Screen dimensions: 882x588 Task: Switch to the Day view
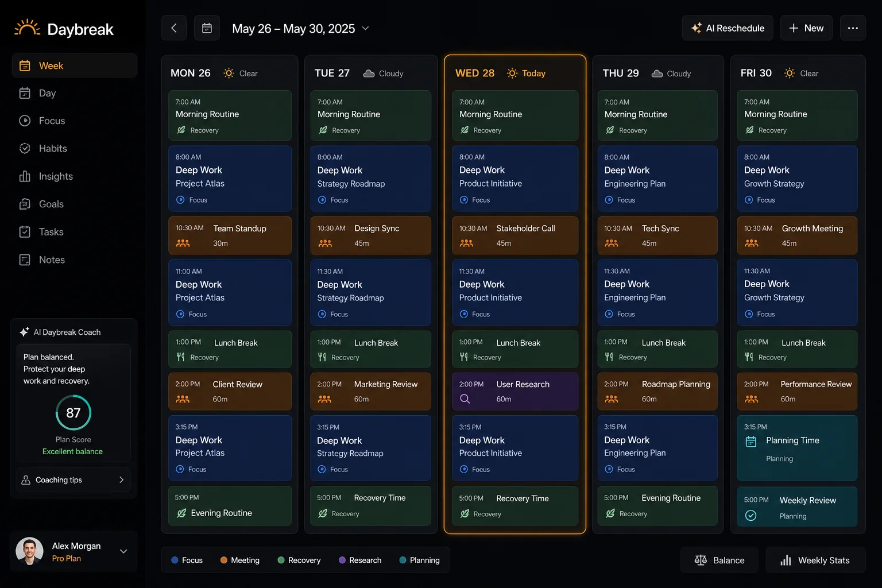75,93
